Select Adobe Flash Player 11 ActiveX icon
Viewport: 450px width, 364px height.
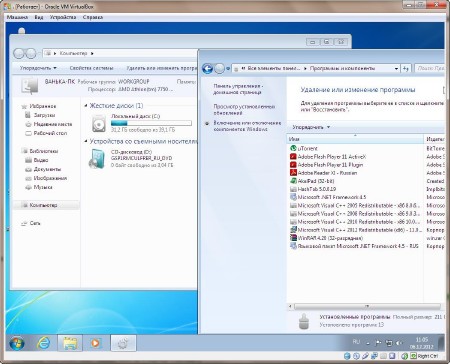[293, 157]
